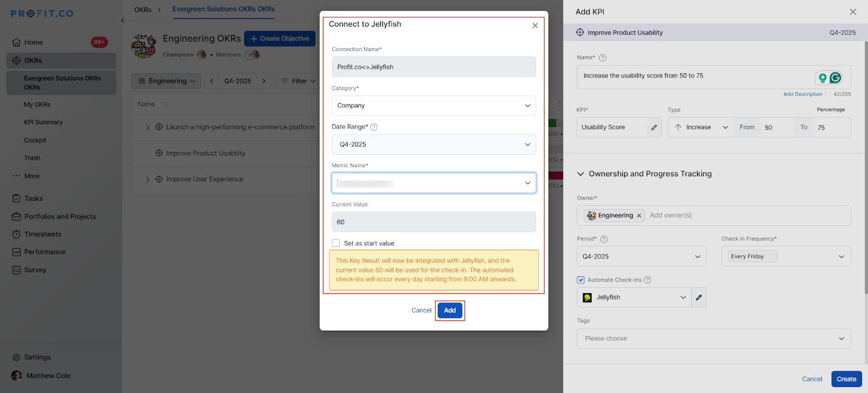
Task: Open the Date Range Q4-2025 dropdown
Action: (434, 144)
